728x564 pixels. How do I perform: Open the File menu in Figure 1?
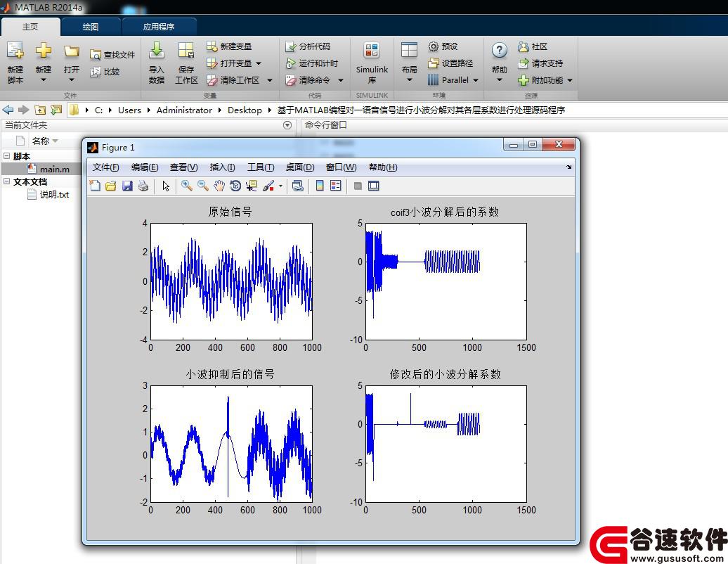coord(105,167)
